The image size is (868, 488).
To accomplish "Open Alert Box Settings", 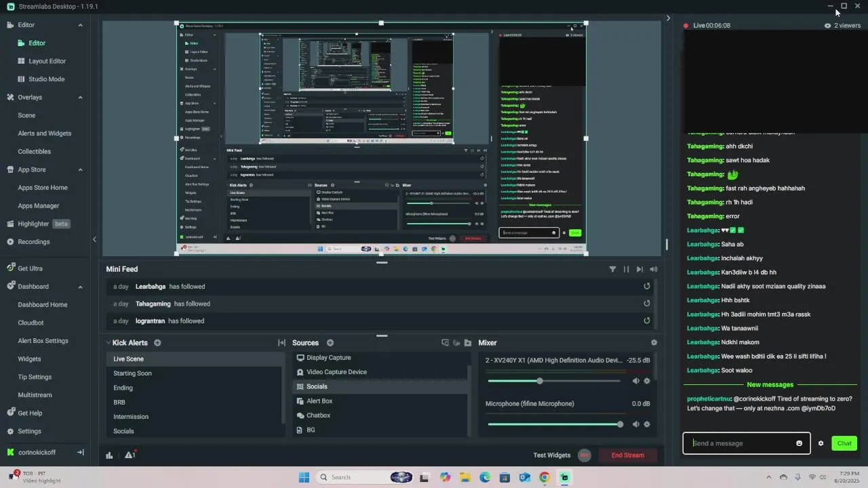I will tap(43, 341).
